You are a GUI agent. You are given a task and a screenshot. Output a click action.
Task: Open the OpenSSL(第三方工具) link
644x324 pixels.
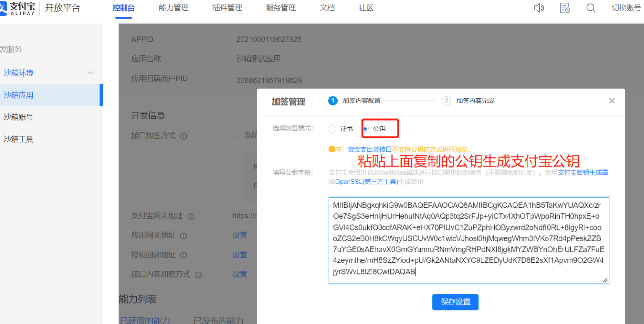(367, 182)
